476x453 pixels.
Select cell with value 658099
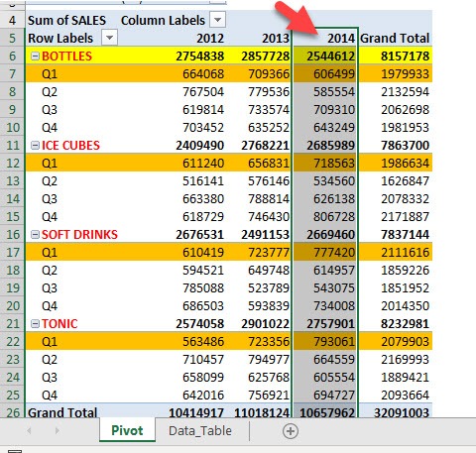(x=203, y=378)
